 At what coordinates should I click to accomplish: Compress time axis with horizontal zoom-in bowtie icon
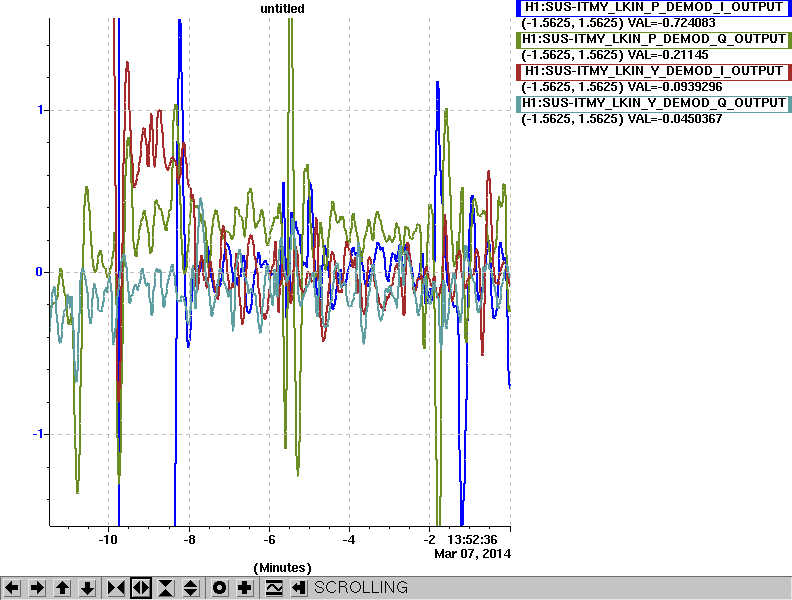pos(116,588)
